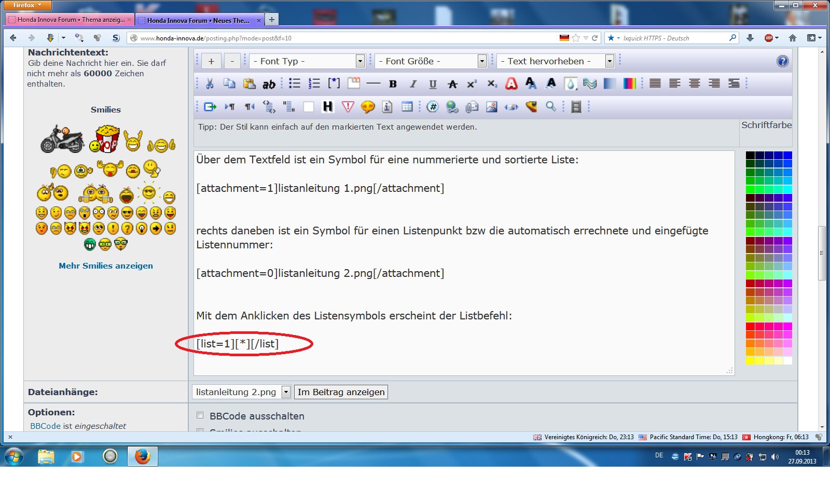Open the 'Mehr Smilies anzeigen' link

pyautogui.click(x=106, y=265)
